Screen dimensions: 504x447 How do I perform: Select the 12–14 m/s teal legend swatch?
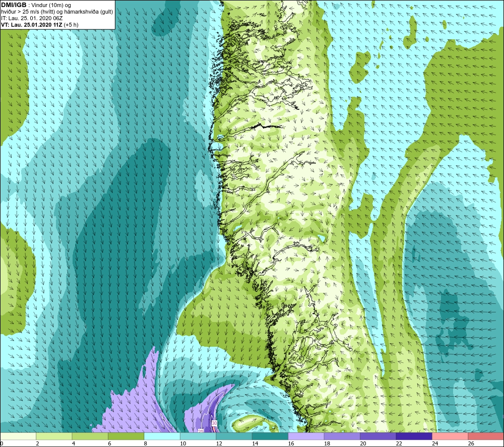point(234,436)
